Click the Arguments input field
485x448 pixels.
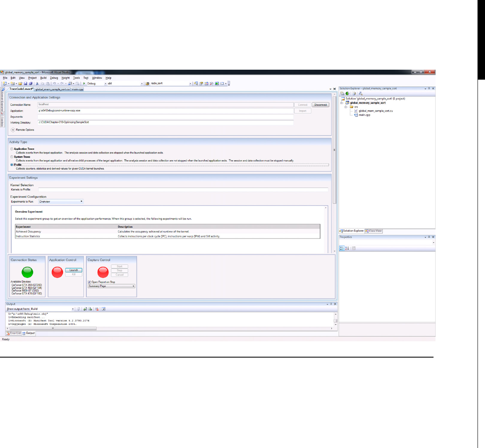pyautogui.click(x=166, y=117)
